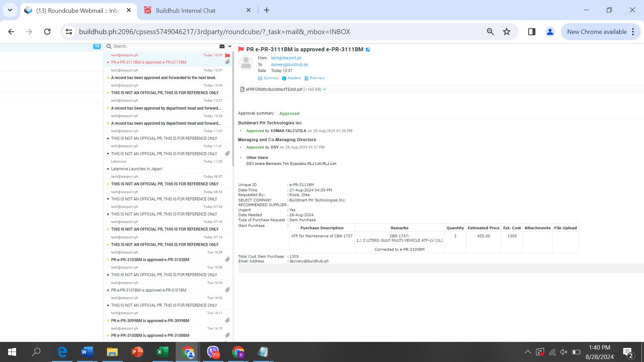Click the Chrome profile avatar icon
Image resolution: width=644 pixels, height=362 pixels.
(550, 32)
